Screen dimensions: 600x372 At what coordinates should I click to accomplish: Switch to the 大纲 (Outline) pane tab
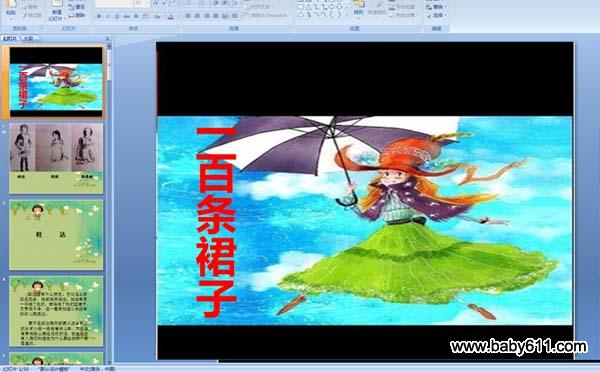point(28,38)
